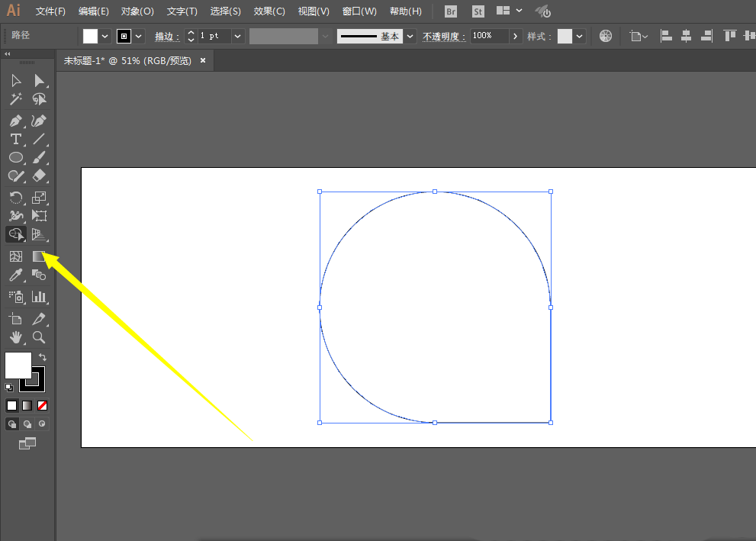Activate the Eyedropper tool

point(15,275)
